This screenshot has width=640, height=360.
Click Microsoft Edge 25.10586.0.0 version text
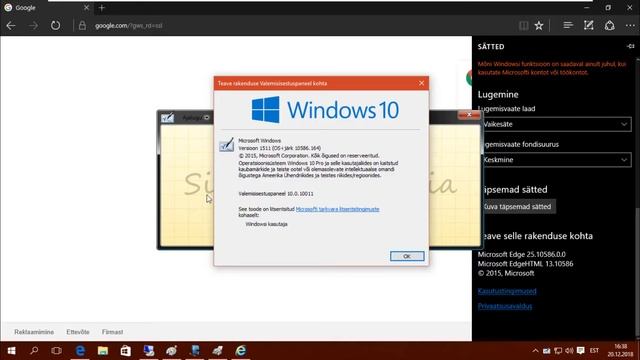pos(522,254)
